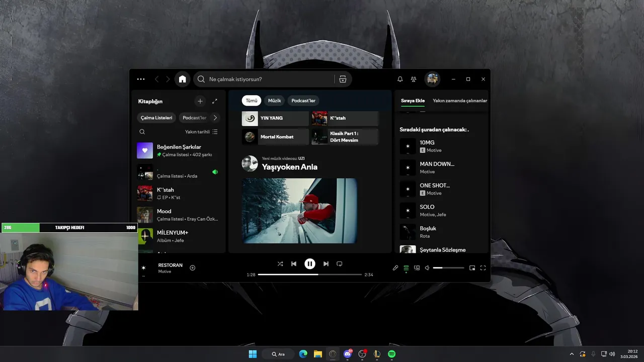644x362 pixels.
Task: Skip to next track
Action: 326,263
